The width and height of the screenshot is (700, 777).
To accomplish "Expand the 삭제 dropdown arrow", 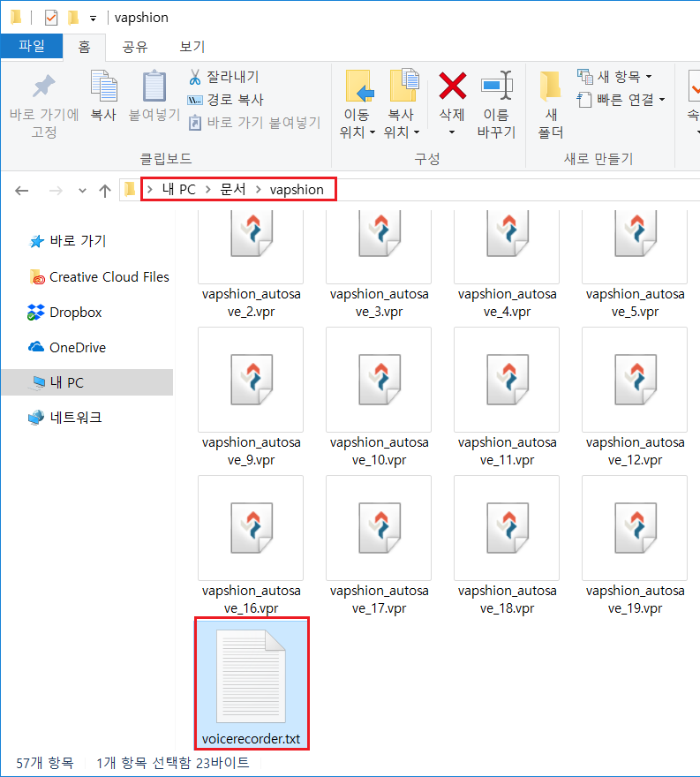I will [452, 132].
